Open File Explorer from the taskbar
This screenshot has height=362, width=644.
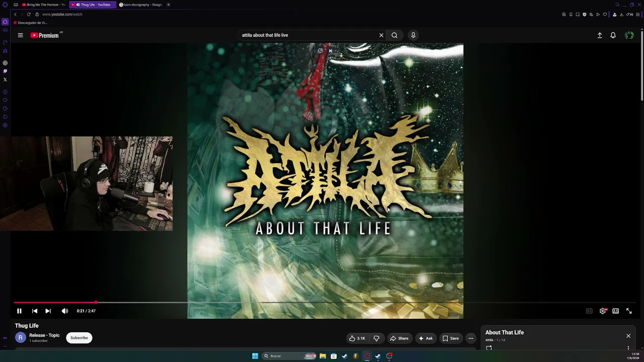click(x=323, y=356)
